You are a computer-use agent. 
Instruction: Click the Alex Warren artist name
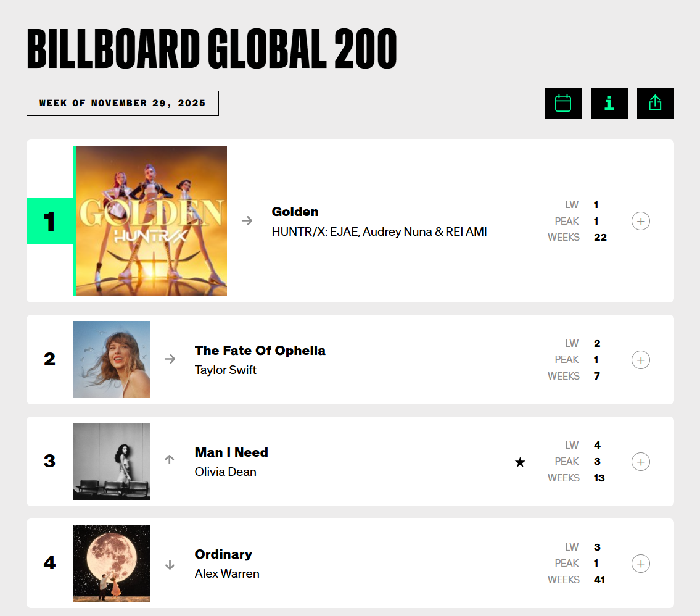point(227,574)
